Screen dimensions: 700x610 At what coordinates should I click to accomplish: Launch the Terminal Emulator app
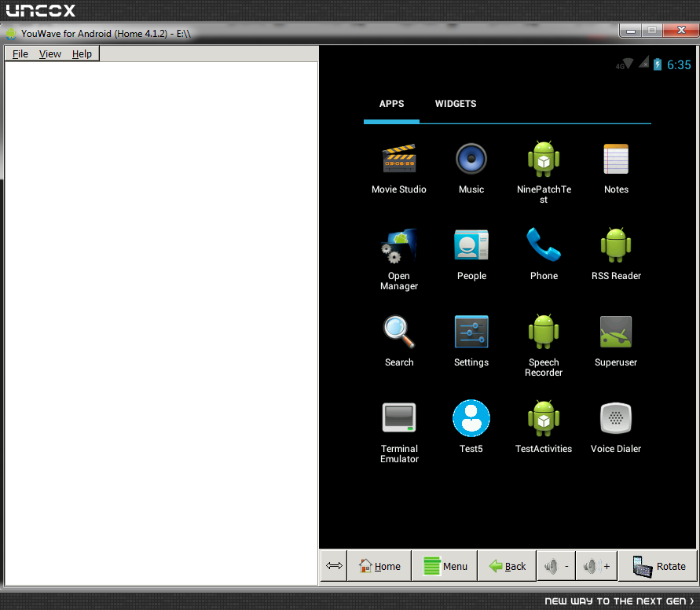[x=399, y=432]
